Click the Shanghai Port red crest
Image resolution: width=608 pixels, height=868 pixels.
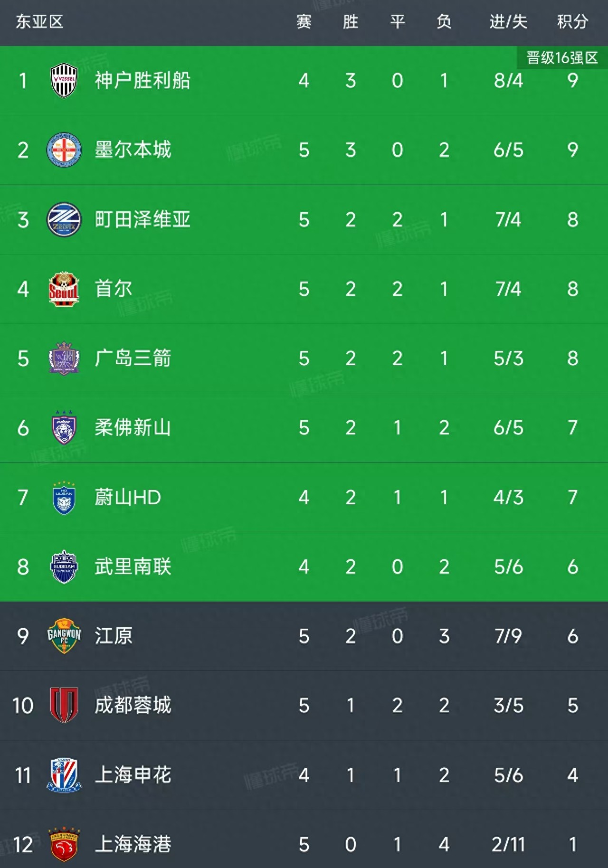[64, 845]
